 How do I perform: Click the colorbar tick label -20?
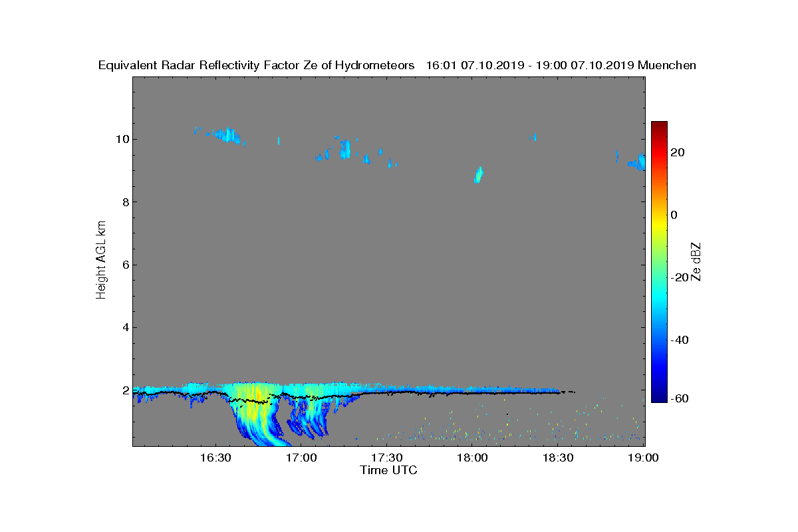coord(680,277)
